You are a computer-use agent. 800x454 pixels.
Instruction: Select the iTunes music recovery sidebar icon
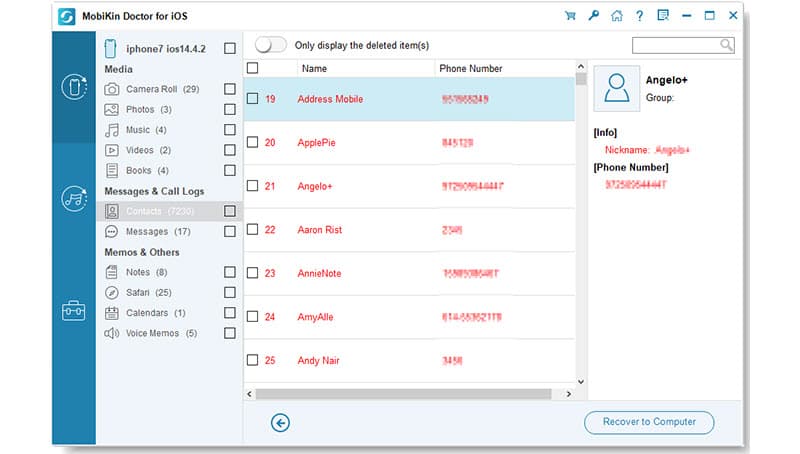click(74, 198)
